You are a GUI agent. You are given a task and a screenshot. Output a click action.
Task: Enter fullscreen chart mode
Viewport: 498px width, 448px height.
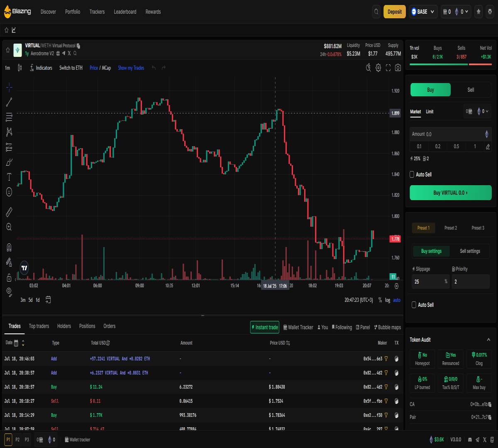tap(388, 68)
